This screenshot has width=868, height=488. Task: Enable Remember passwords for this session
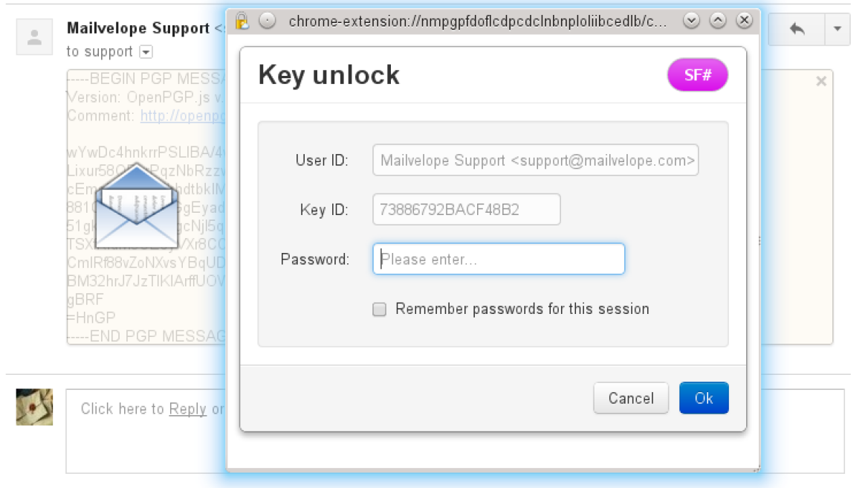[x=380, y=309]
